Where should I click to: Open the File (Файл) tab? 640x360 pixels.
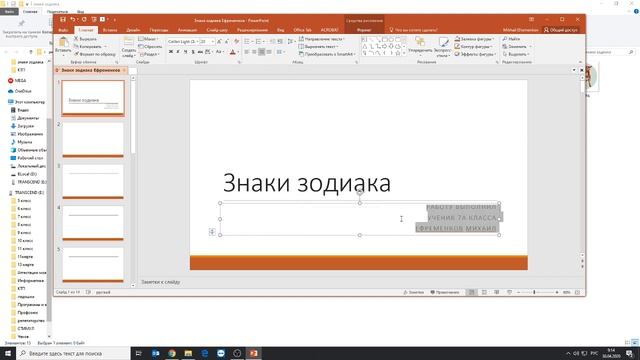click(x=63, y=30)
